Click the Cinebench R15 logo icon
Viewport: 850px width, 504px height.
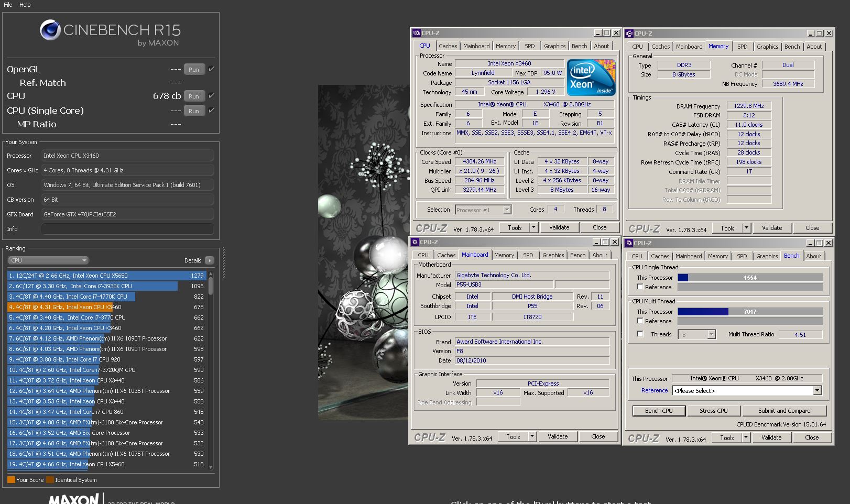(50, 30)
